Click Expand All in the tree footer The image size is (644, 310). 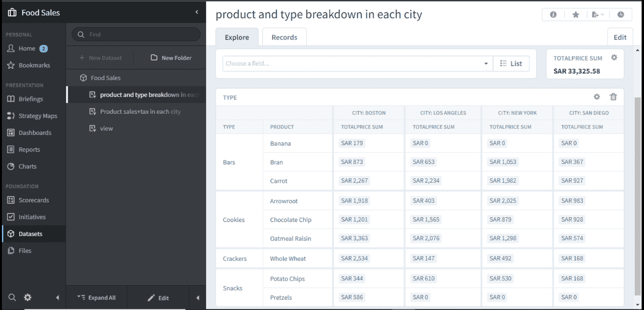[96, 298]
